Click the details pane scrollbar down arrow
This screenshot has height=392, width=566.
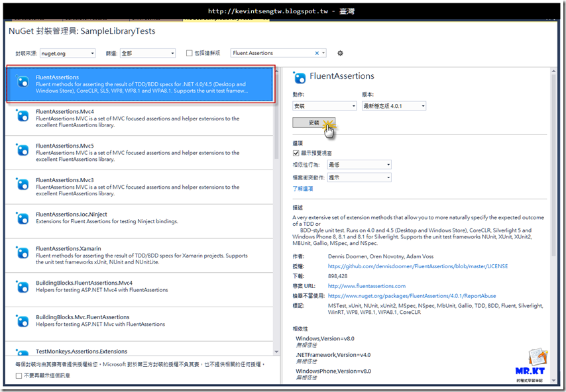(x=553, y=380)
